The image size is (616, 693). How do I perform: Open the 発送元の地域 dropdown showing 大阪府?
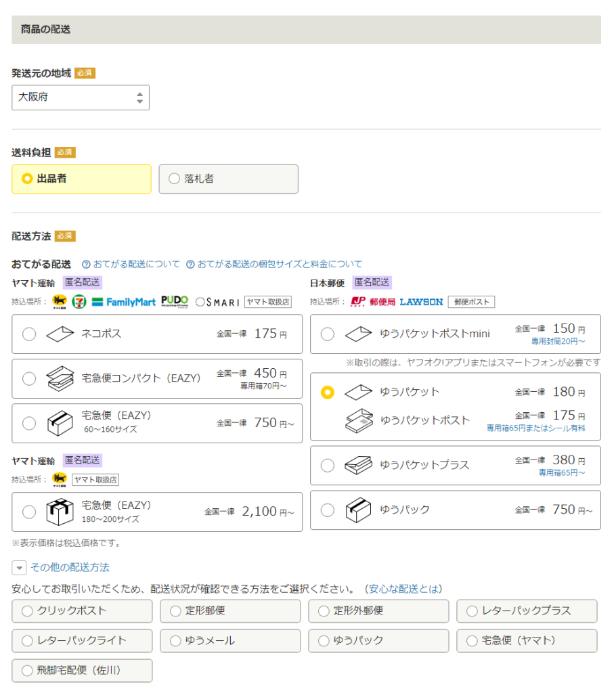pos(81,97)
